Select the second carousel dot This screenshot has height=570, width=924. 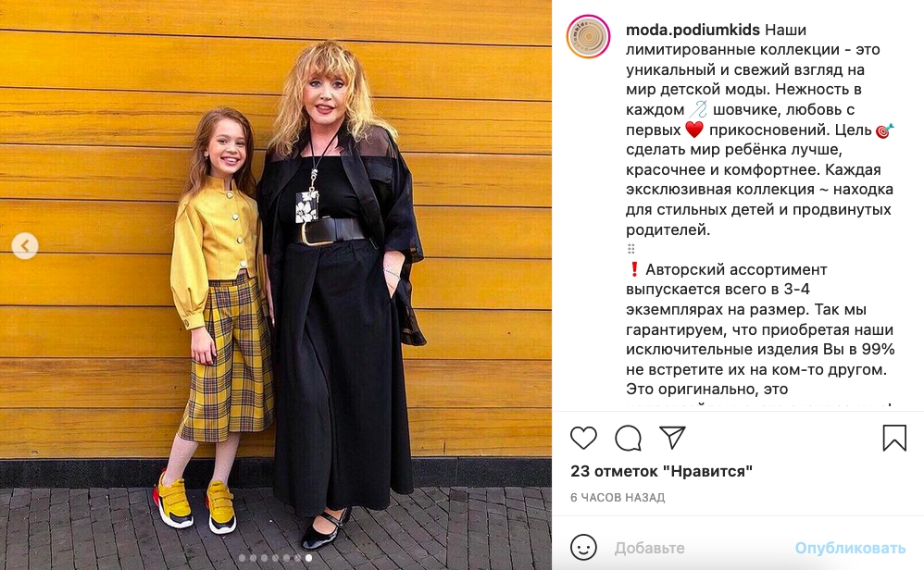(x=254, y=558)
